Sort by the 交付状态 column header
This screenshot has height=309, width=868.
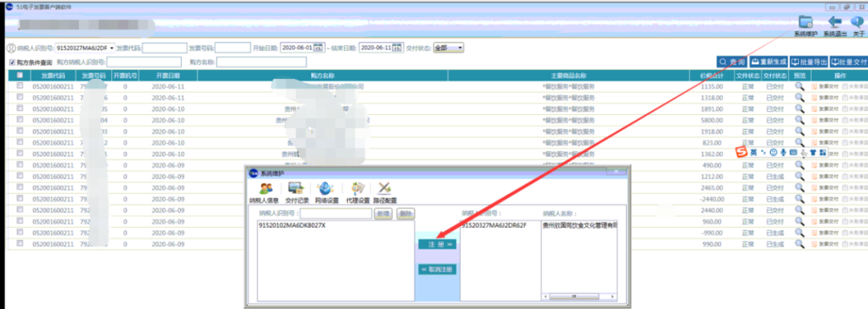775,76
